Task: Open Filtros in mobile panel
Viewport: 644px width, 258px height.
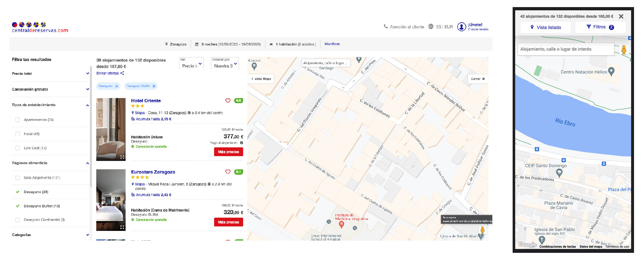Action: [x=600, y=27]
